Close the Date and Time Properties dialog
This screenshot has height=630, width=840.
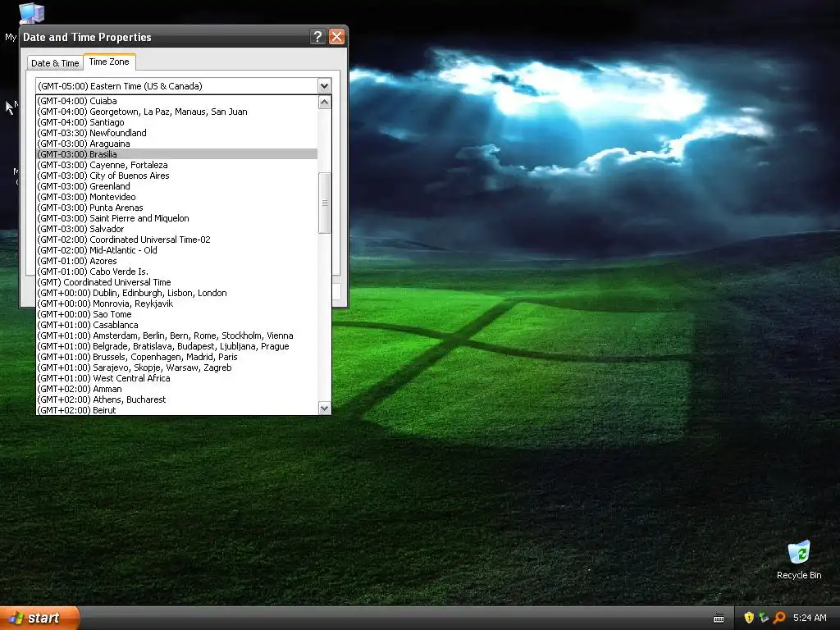point(336,36)
